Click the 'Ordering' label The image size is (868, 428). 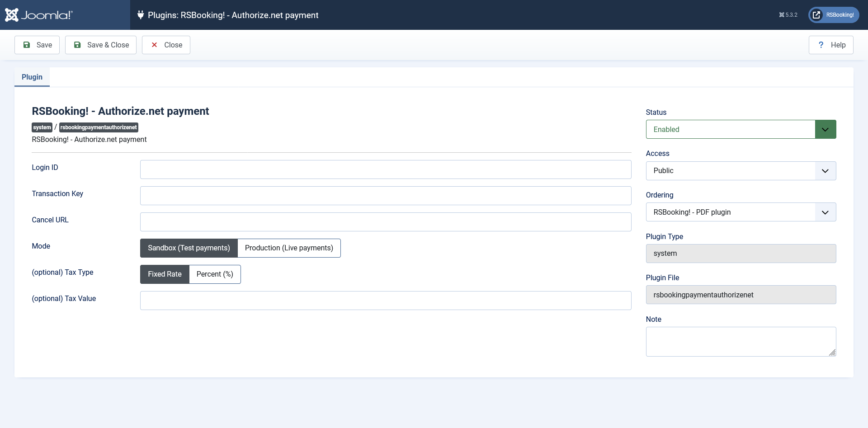660,195
